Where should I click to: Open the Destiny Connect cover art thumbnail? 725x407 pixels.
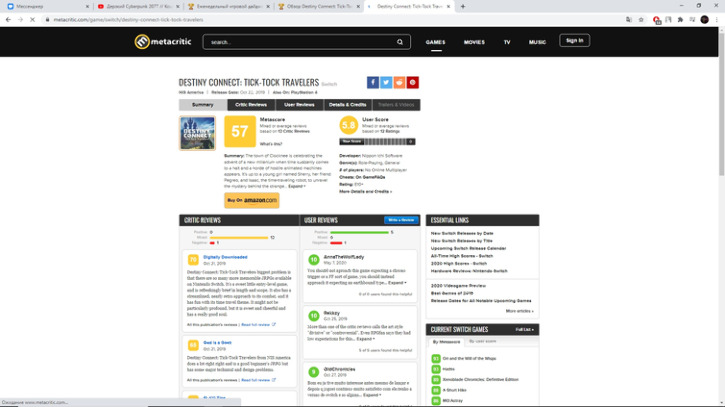point(197,133)
